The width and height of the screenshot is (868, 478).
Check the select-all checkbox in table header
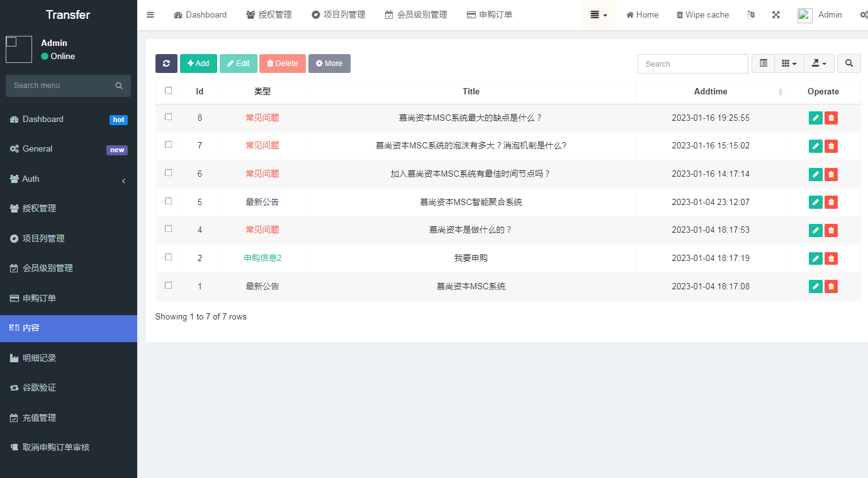(x=168, y=91)
